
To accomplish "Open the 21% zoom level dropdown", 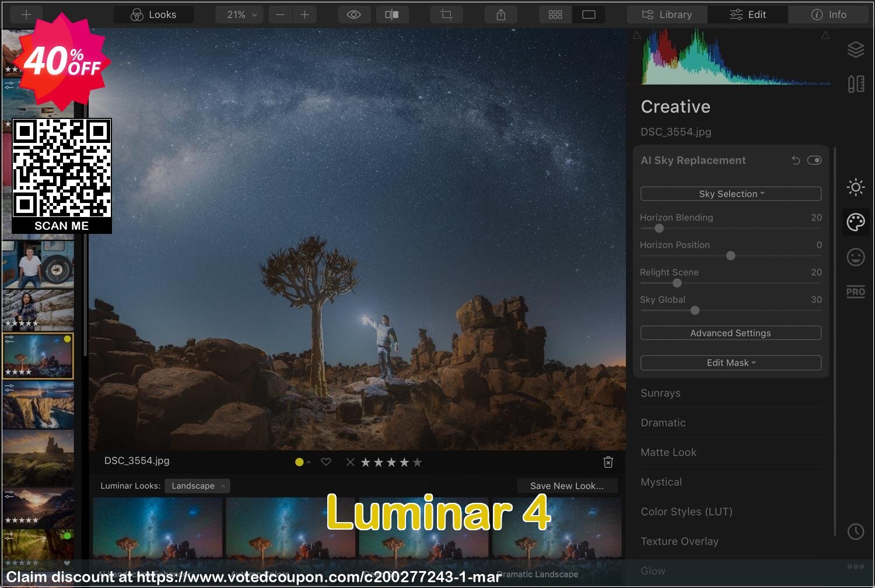I will [239, 15].
